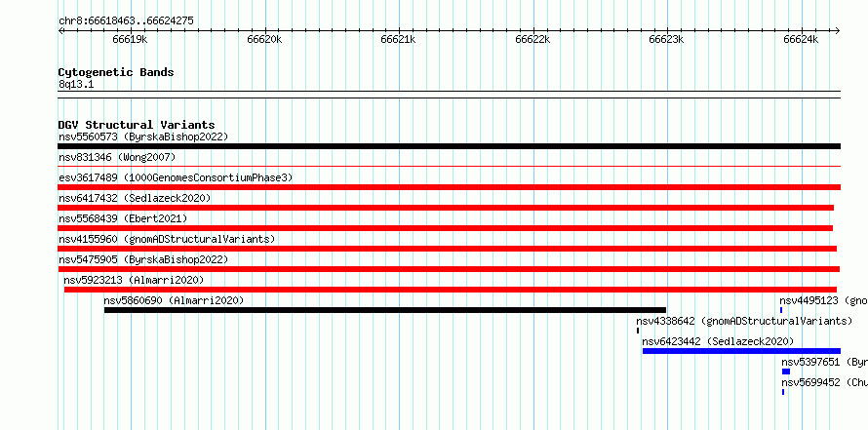Viewport: 868px width, 430px height.
Task: Open the nsv5699452 variant label
Action: [825, 382]
